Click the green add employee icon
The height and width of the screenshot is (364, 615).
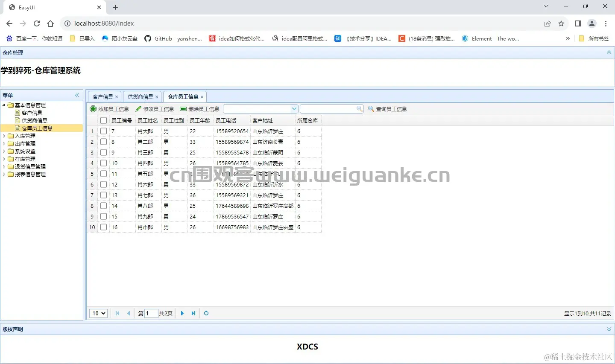[93, 109]
